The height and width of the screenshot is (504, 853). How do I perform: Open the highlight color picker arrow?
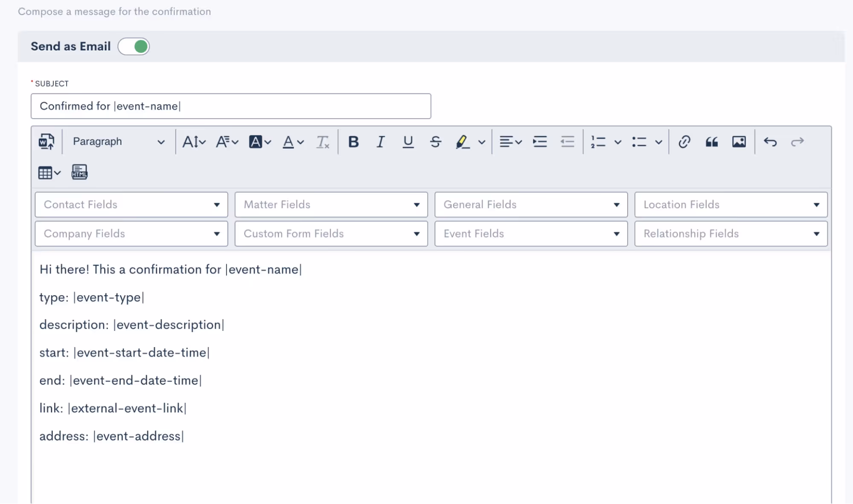[x=482, y=142]
